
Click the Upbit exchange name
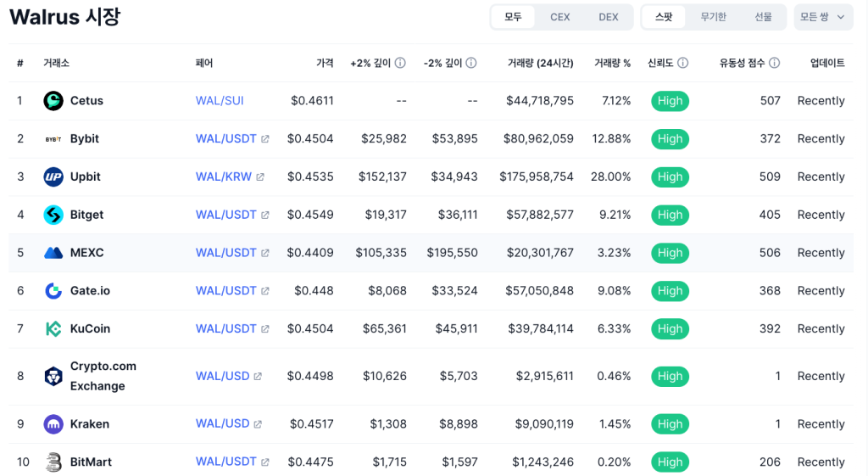pos(86,176)
